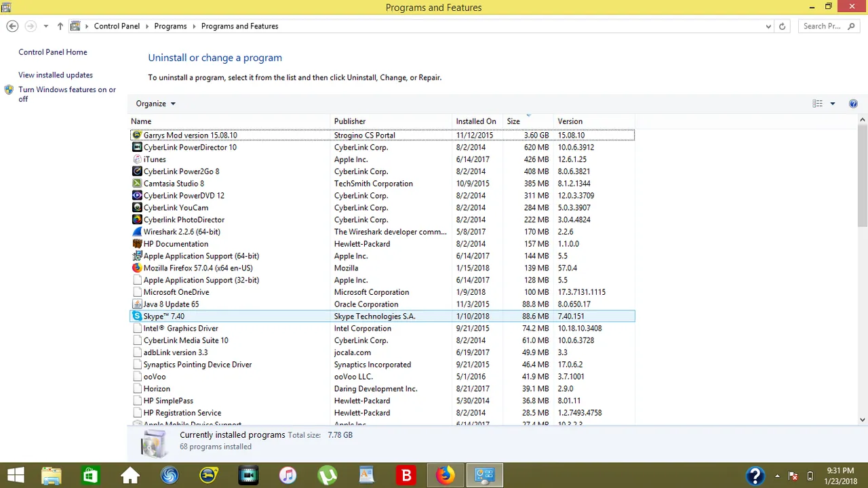Click the Apple Application Support (64-bit) icon
Viewport: 868px width, 488px height.
coord(137,256)
